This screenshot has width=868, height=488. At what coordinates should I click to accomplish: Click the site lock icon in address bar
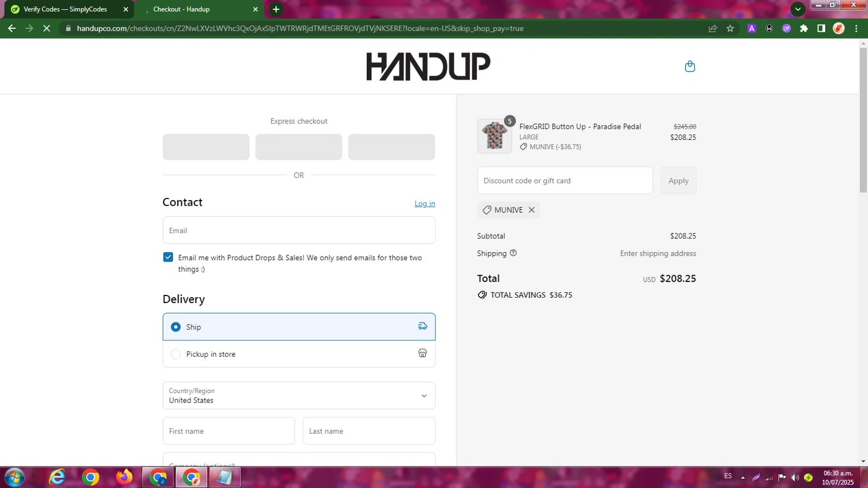68,28
